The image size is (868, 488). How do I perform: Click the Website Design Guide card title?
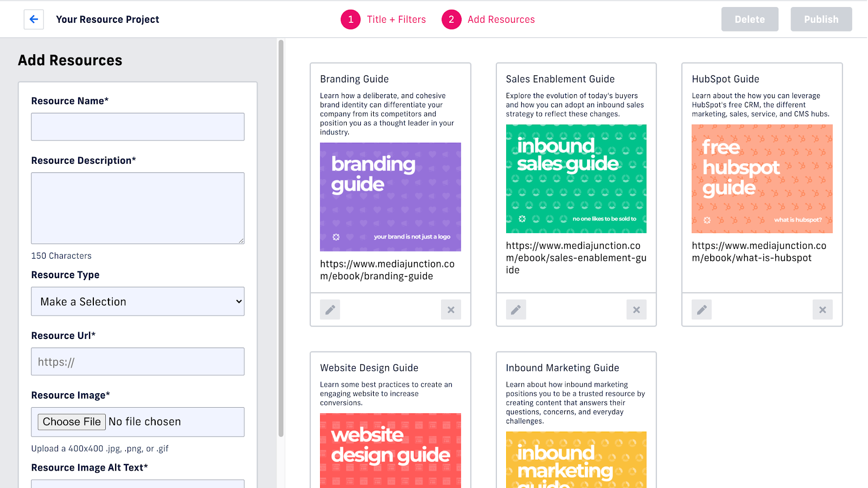pyautogui.click(x=369, y=368)
